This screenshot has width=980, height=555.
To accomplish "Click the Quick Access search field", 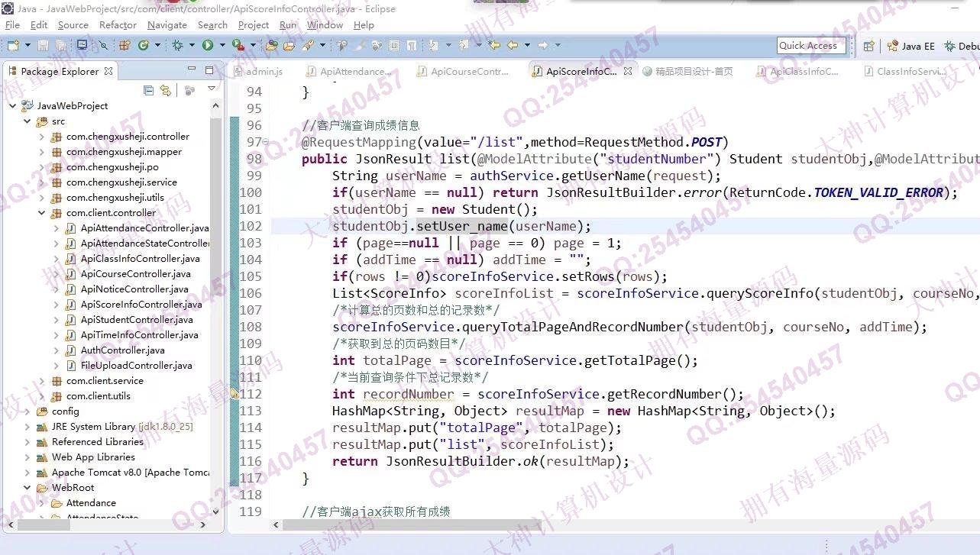I will tap(812, 46).
